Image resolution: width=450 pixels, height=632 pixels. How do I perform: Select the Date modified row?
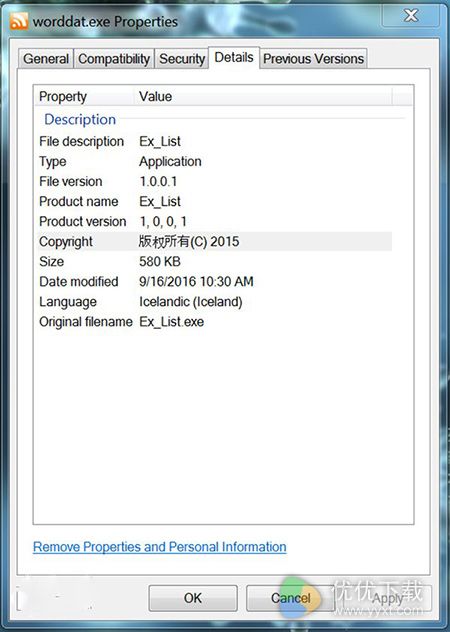click(x=214, y=281)
